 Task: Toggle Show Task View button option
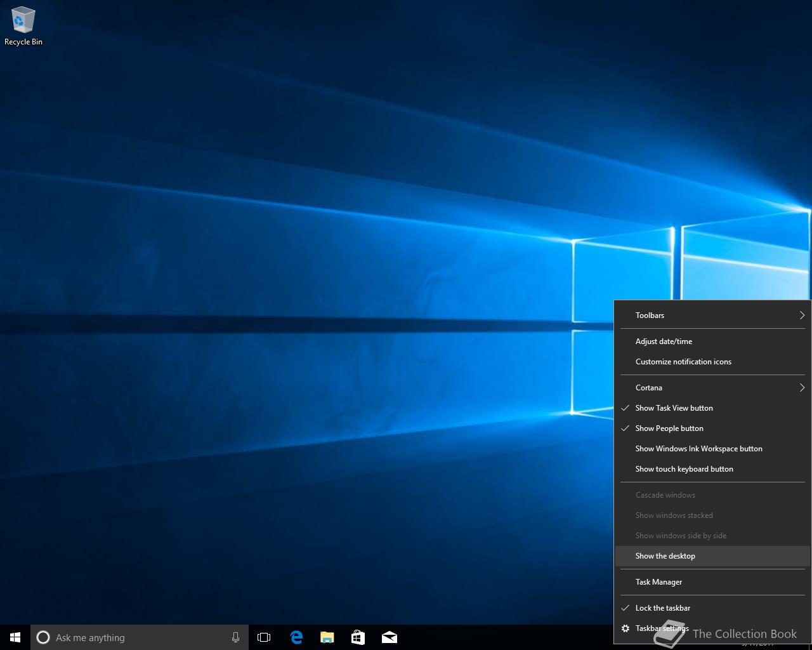click(x=712, y=408)
